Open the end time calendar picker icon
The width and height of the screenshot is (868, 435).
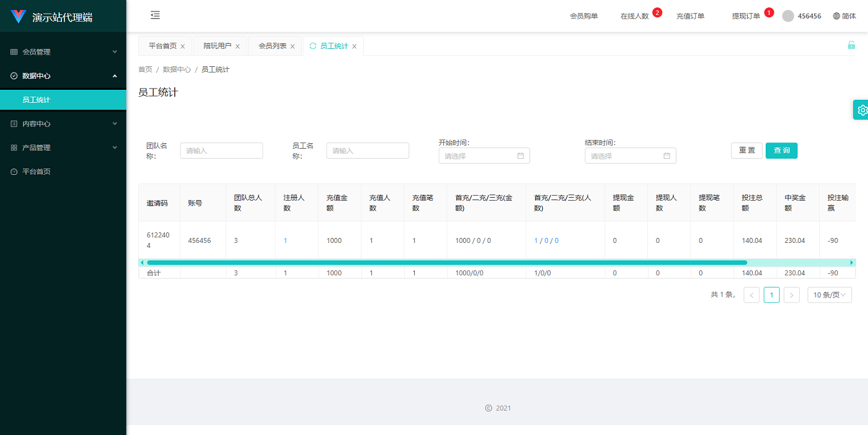pyautogui.click(x=667, y=156)
